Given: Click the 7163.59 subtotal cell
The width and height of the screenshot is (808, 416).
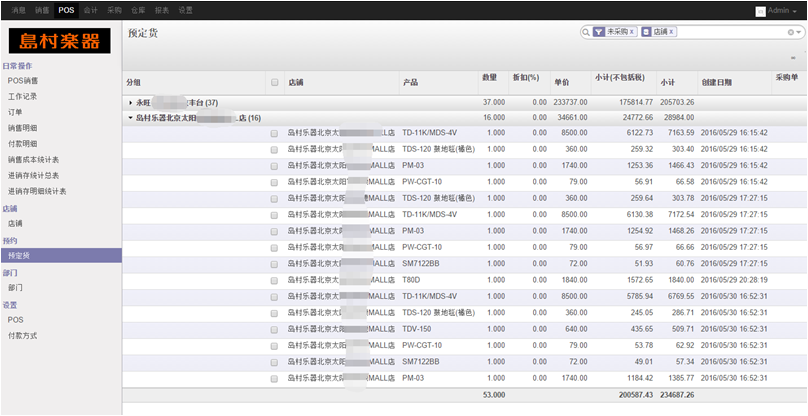Looking at the screenshot, I should point(681,132).
